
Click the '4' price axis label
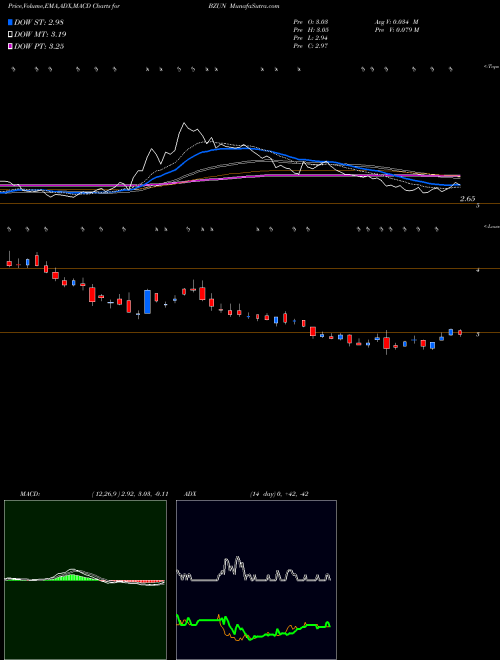(x=478, y=270)
